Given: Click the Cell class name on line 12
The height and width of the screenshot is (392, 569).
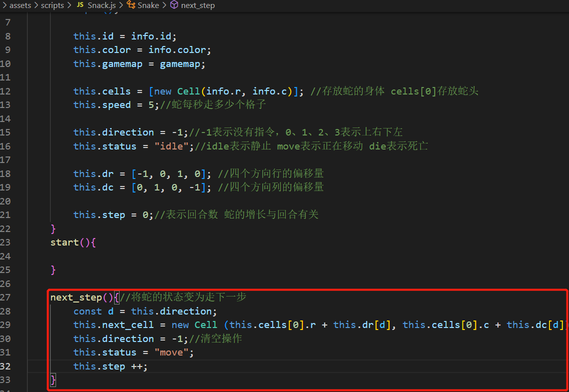Looking at the screenshot, I should pos(189,91).
